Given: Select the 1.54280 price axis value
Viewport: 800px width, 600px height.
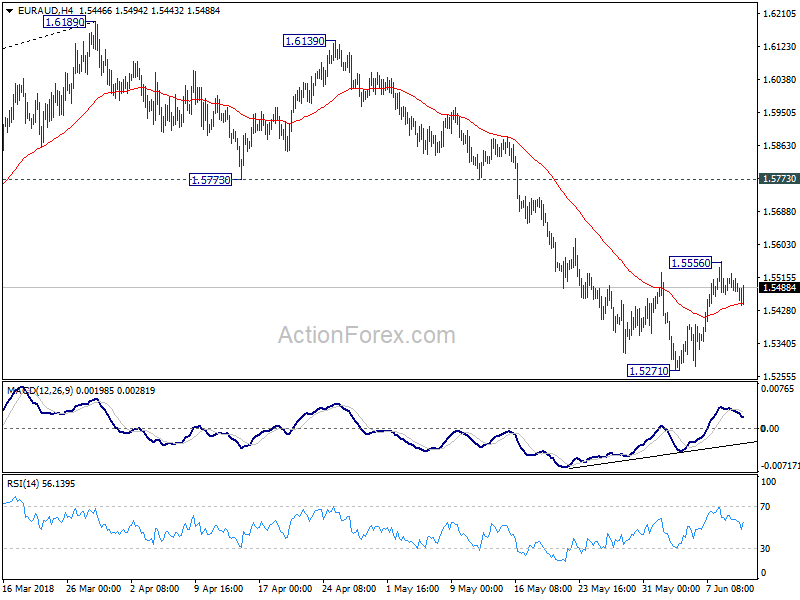Looking at the screenshot, I should tap(780, 311).
